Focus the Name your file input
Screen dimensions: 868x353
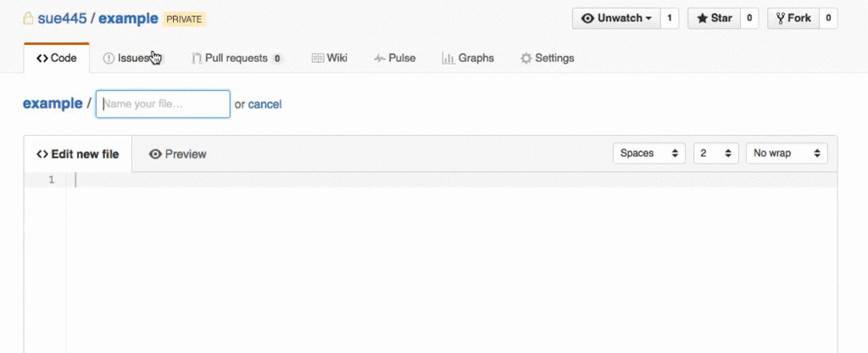[x=163, y=104]
